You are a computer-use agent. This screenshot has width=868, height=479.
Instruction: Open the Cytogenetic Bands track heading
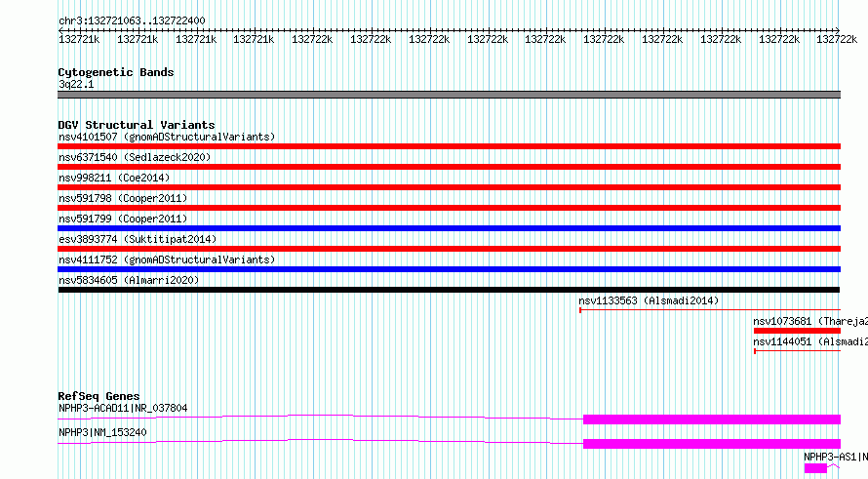click(x=116, y=72)
